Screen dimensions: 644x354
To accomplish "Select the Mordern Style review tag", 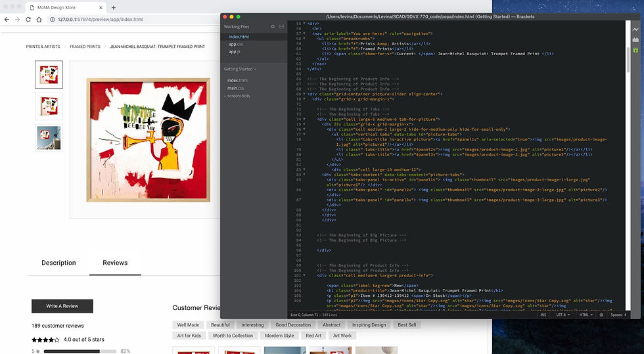I will [279, 336].
